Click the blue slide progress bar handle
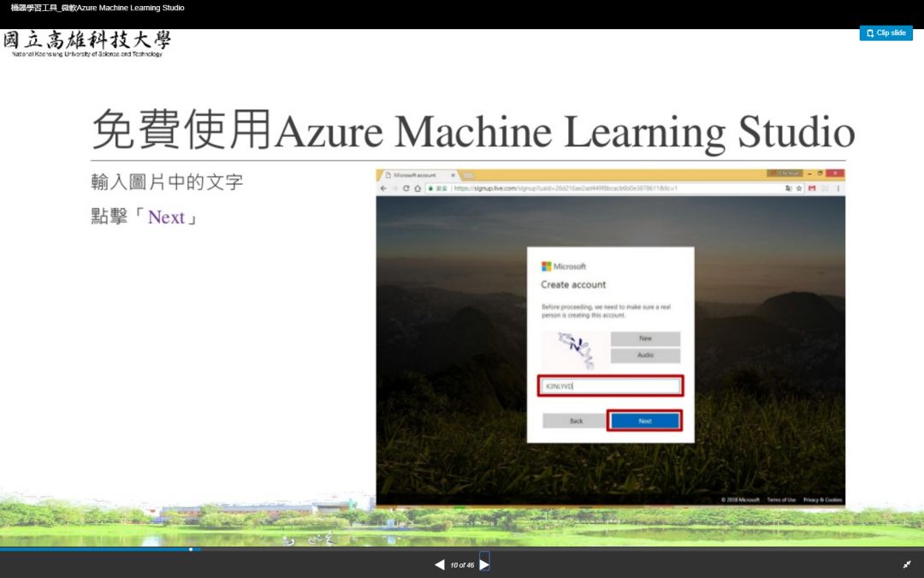Image resolution: width=924 pixels, height=578 pixels. point(191,549)
